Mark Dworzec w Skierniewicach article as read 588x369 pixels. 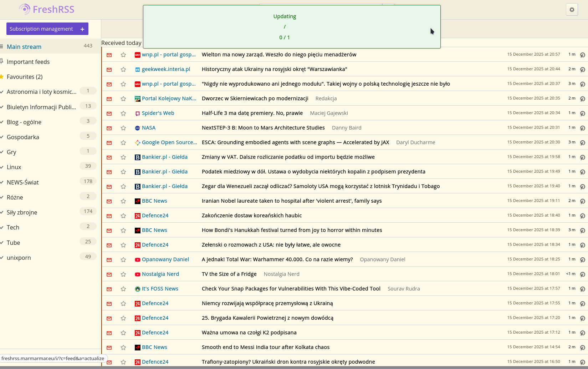pyautogui.click(x=109, y=98)
